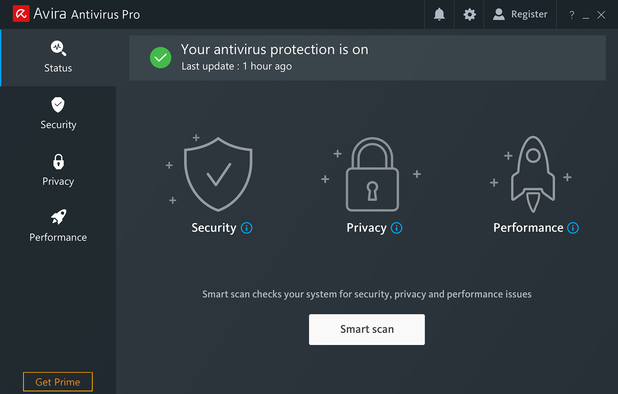Open the Performance sidebar section
This screenshot has width=618, height=394.
58,226
